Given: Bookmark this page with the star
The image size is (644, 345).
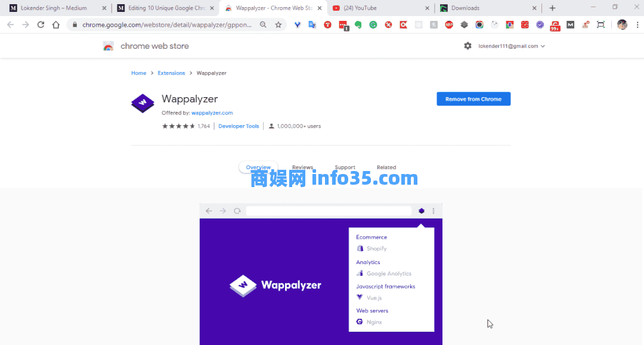Looking at the screenshot, I should coord(278,24).
